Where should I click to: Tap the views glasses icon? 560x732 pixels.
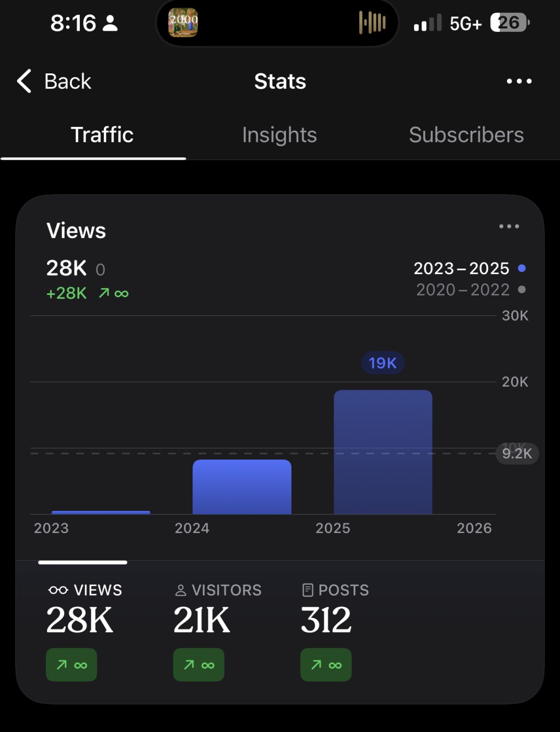point(58,590)
